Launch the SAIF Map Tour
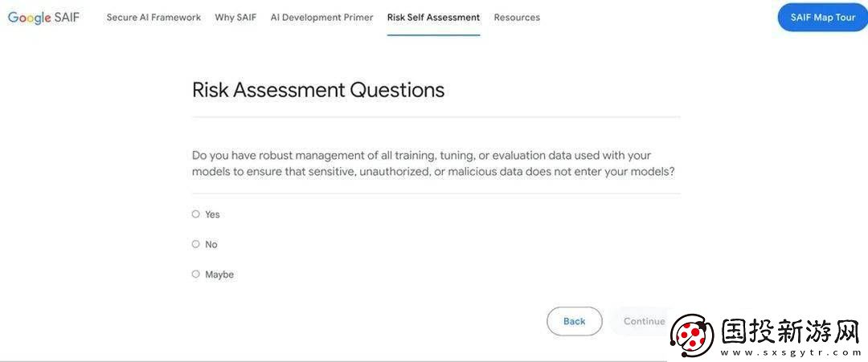 point(823,17)
